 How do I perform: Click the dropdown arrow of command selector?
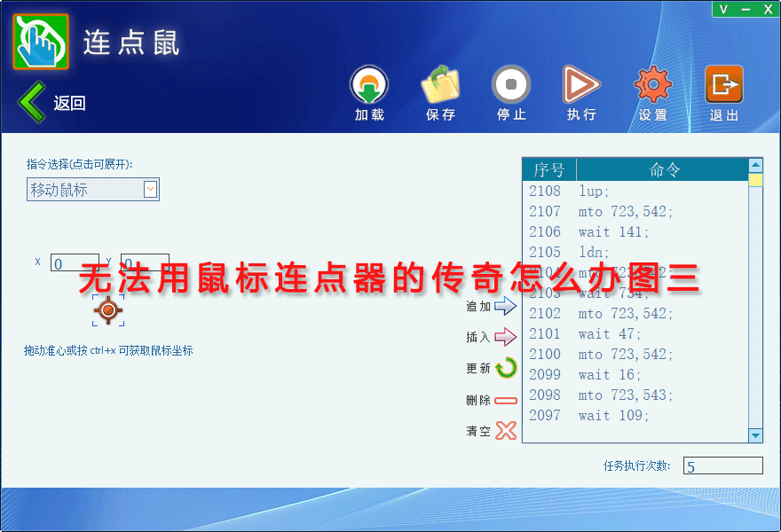point(150,189)
